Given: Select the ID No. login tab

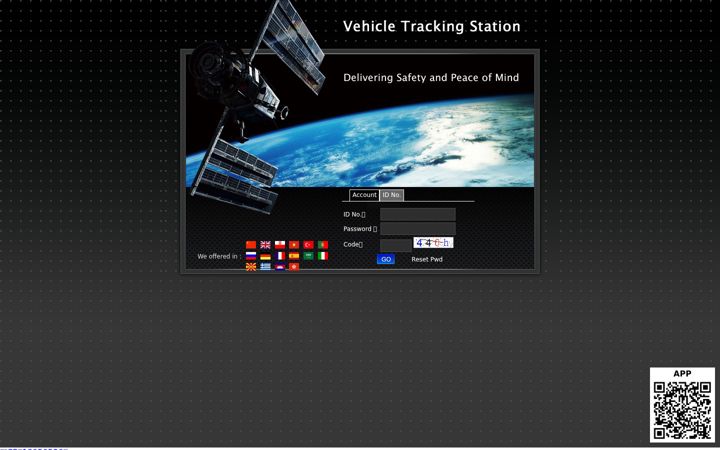Looking at the screenshot, I should [392, 195].
